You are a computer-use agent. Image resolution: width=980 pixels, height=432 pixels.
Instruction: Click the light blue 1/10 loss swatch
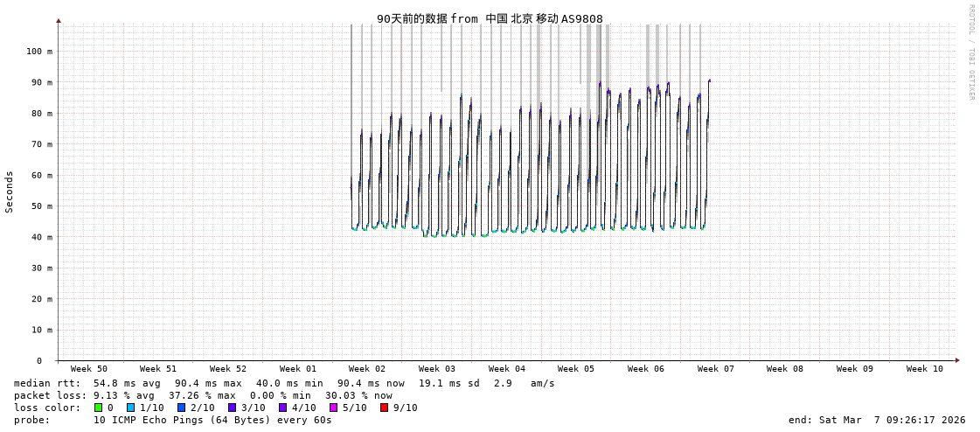pos(130,408)
